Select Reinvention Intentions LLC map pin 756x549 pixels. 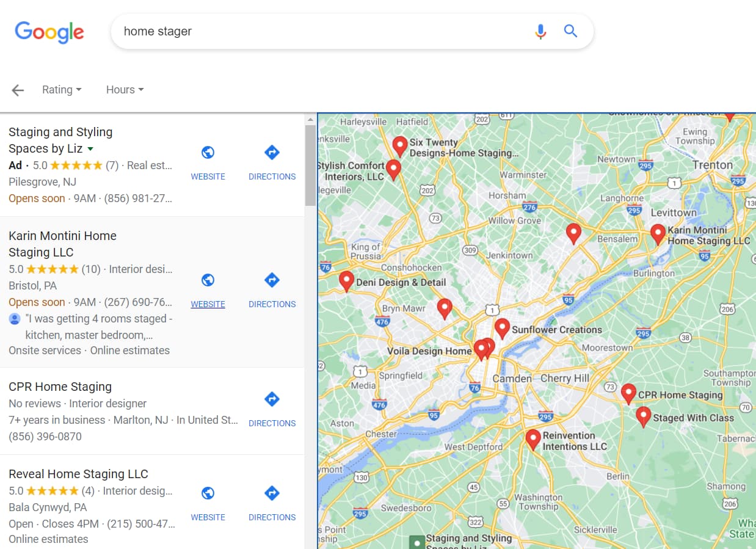tap(533, 440)
